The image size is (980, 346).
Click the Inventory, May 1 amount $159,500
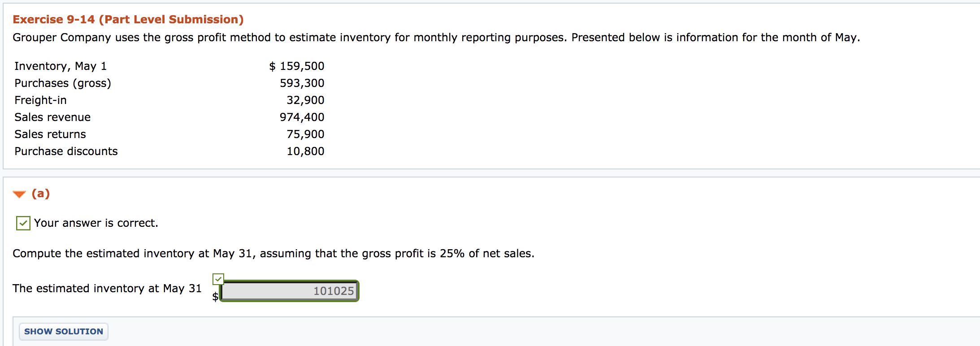[x=297, y=66]
